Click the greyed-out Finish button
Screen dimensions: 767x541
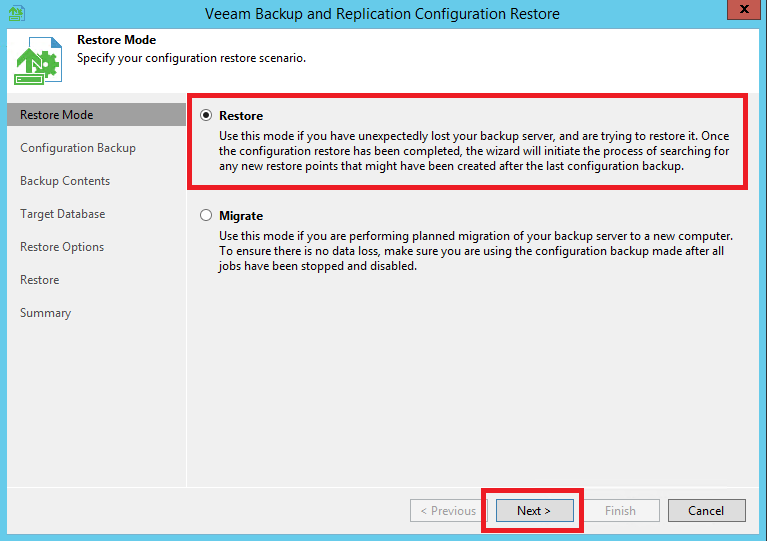pos(620,511)
